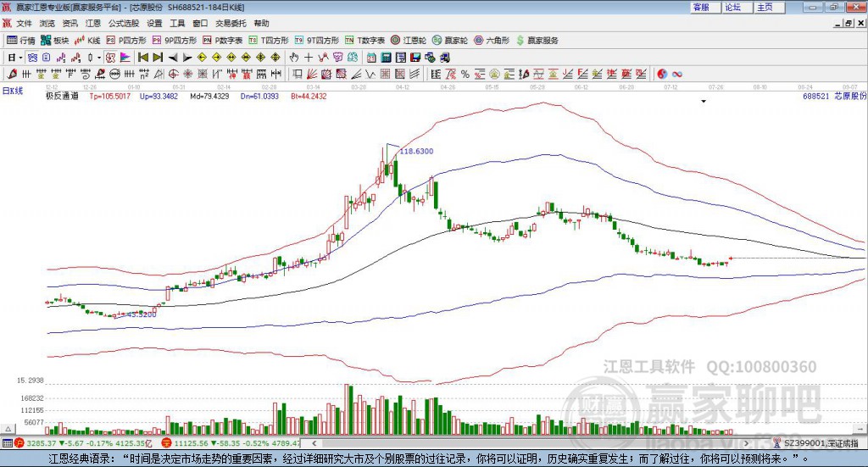Viewport: 868px width, 467px height.
Task: Open the calculator icon
Action: (x=387, y=58)
